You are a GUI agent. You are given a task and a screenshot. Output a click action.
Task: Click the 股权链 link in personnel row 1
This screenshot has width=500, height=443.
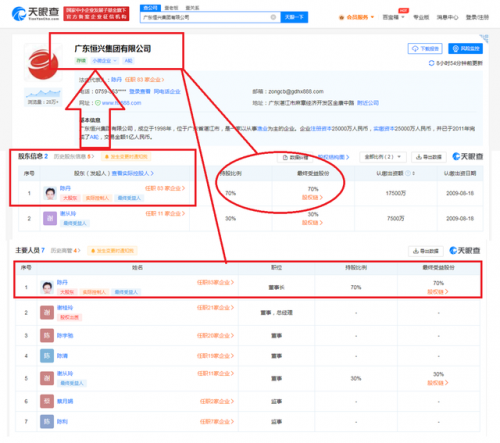pos(438,292)
